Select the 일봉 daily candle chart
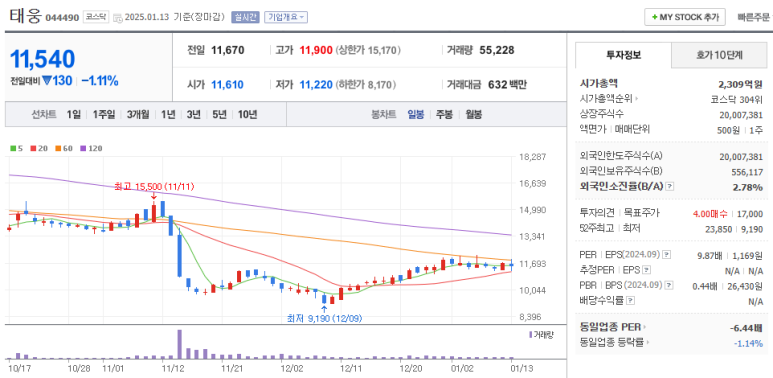This screenshot has width=773, height=378. pyautogui.click(x=416, y=114)
